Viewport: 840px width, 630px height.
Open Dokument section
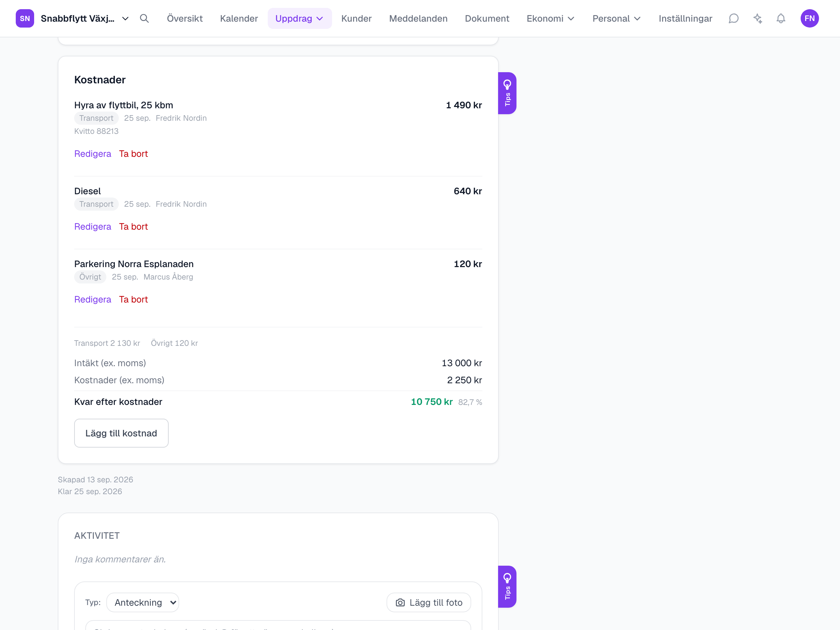pyautogui.click(x=487, y=19)
